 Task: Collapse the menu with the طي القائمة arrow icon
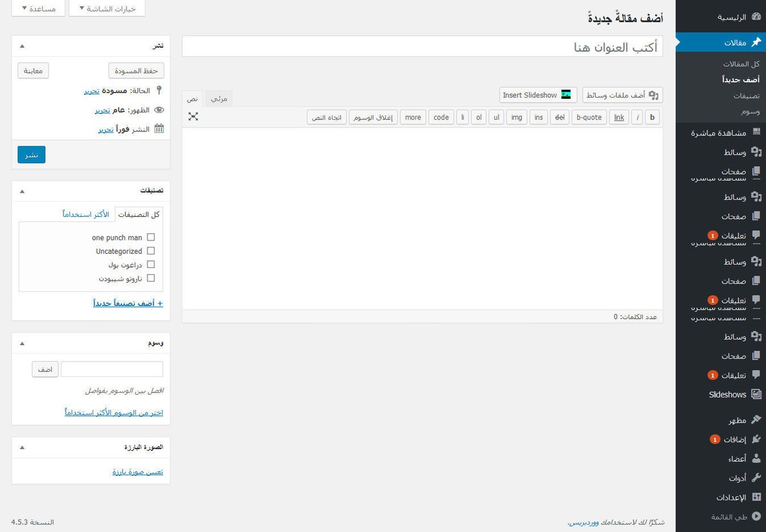(756, 516)
